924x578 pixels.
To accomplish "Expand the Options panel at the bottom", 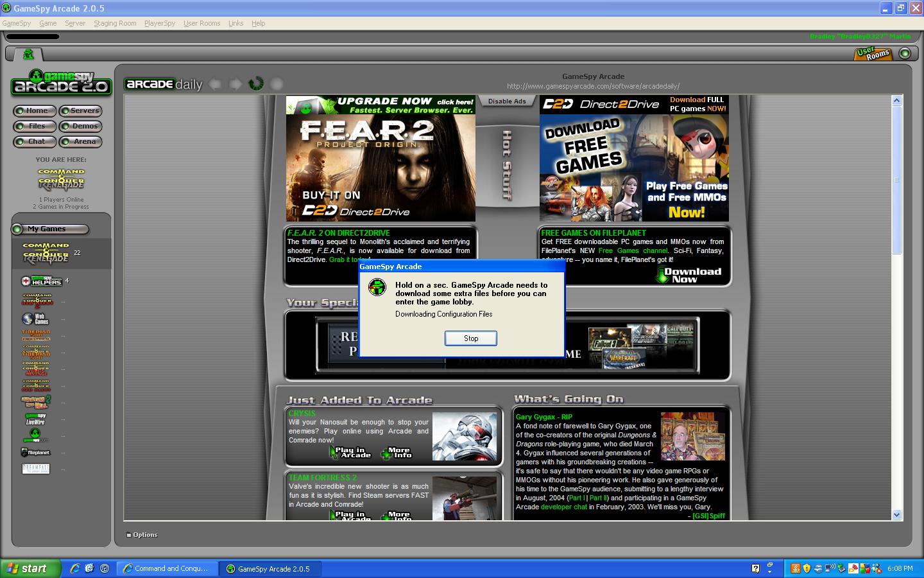I will 142,534.
